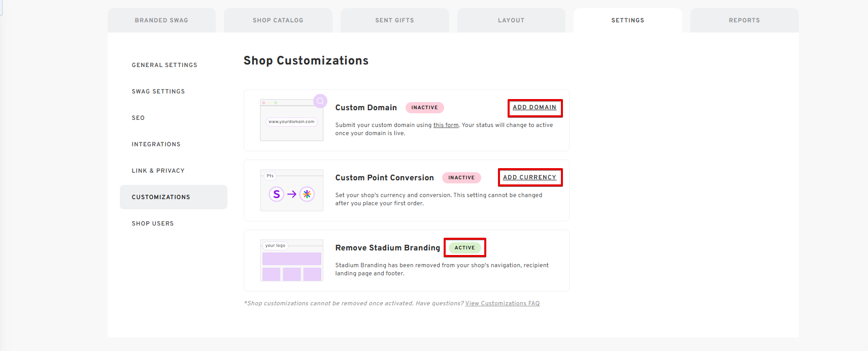Viewport: 868px width, 351px height.
Task: Select General Settings in the sidebar
Action: coord(164,65)
